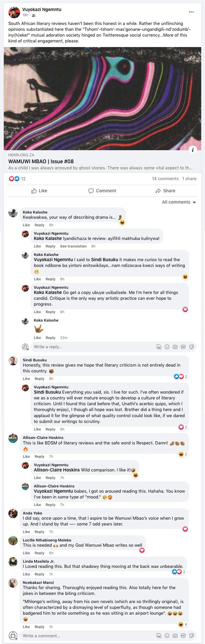205x644 pixels.
Task: Open the colorful WAMUWI MBAO article image
Action: [x=102, y=98]
